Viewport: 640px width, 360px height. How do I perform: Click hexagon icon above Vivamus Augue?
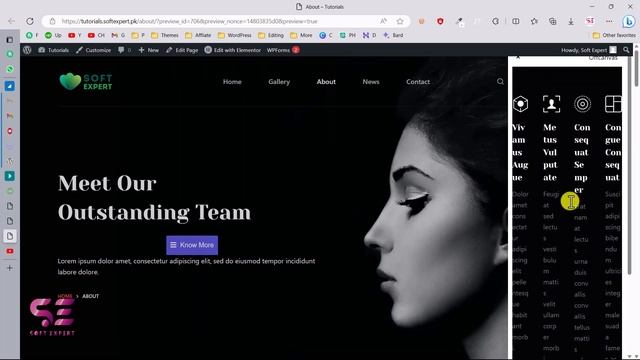520,104
